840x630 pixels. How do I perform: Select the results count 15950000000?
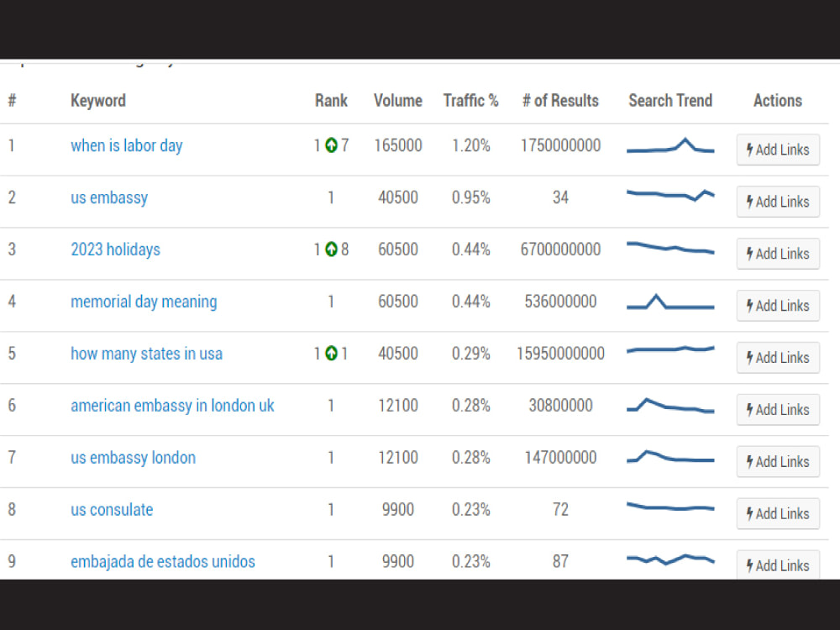[560, 354]
